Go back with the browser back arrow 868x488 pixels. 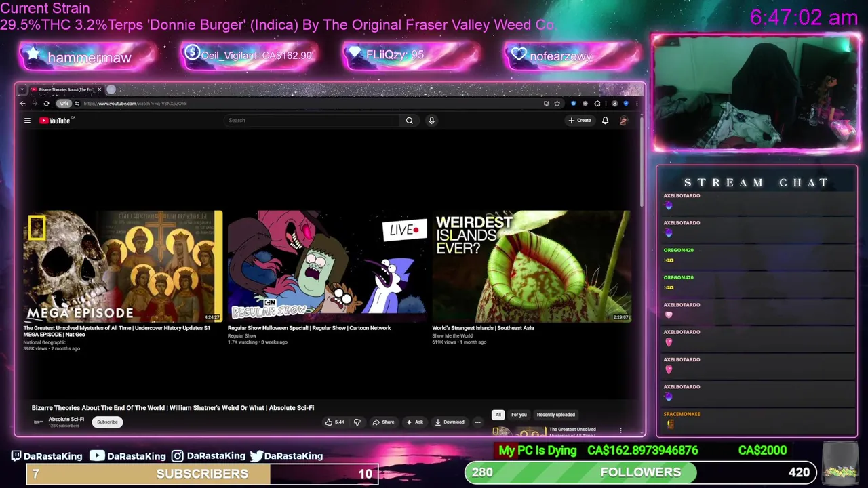(22, 104)
